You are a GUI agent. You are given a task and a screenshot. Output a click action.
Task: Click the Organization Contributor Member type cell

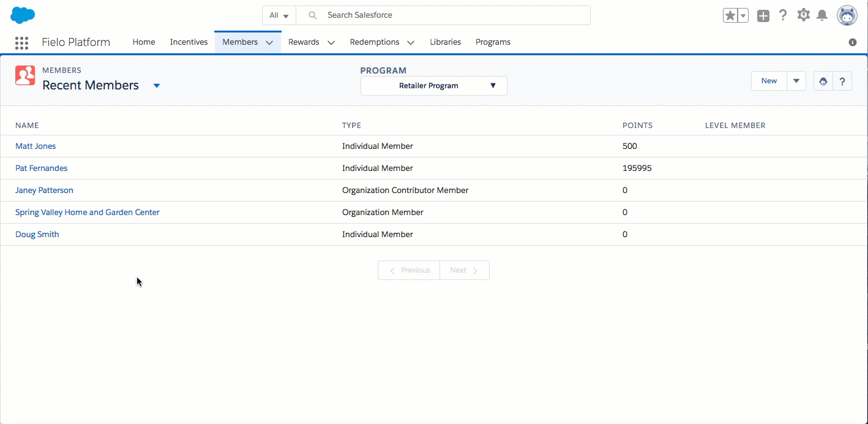tap(405, 191)
